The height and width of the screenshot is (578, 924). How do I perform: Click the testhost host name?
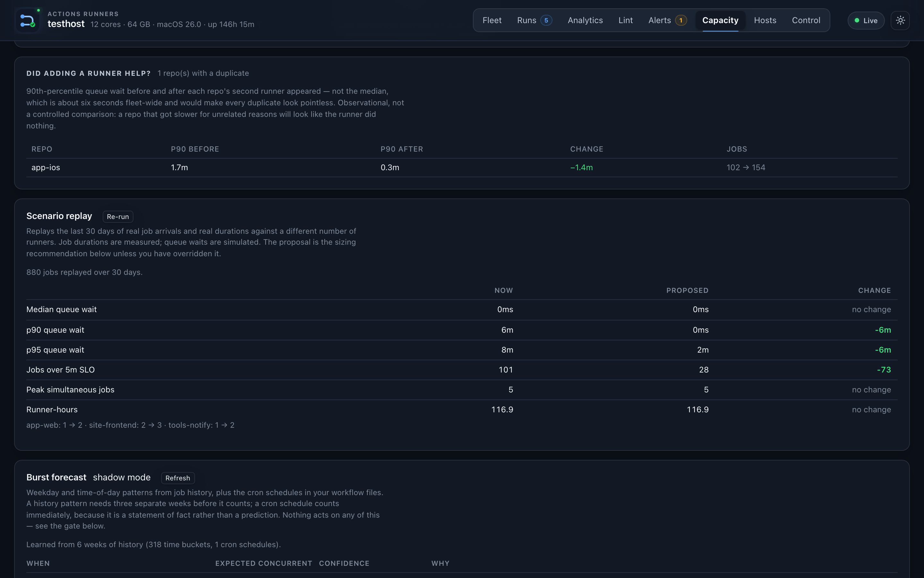pyautogui.click(x=66, y=24)
